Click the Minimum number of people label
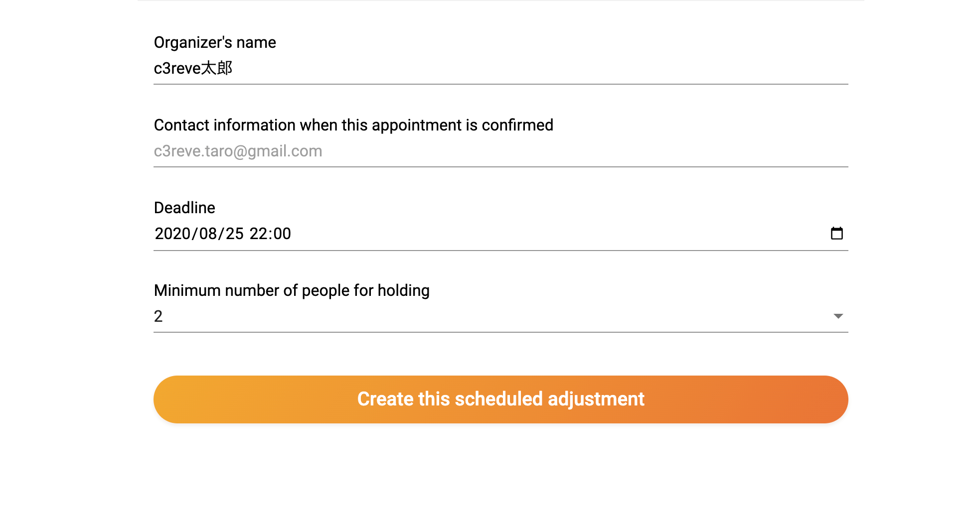The height and width of the screenshot is (524, 980). [x=292, y=290]
